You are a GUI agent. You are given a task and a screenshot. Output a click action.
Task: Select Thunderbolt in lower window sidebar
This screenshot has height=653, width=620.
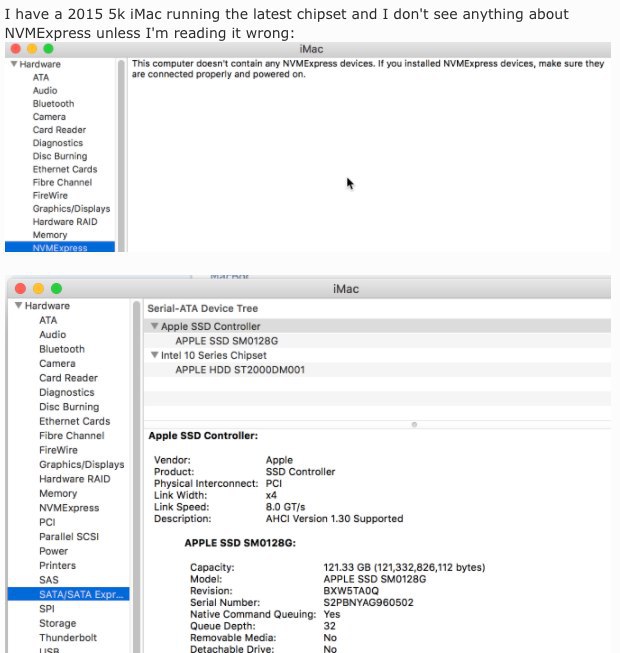click(68, 638)
